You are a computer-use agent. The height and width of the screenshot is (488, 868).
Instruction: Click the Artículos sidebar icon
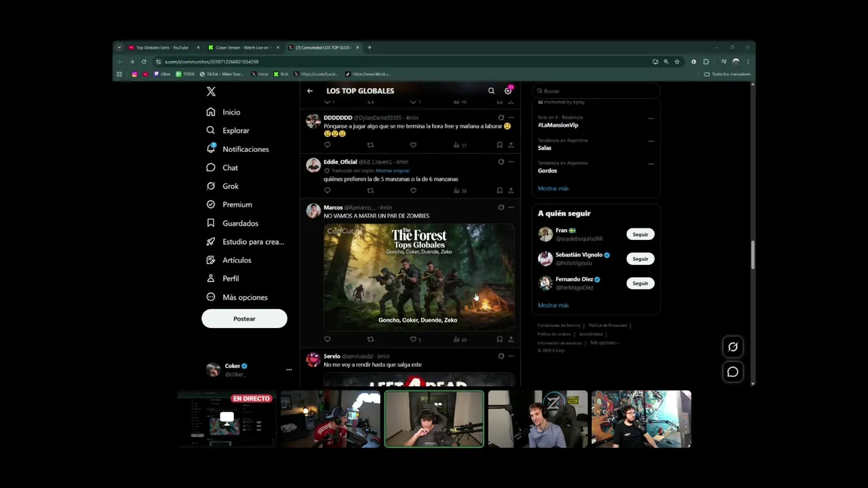[x=211, y=260]
